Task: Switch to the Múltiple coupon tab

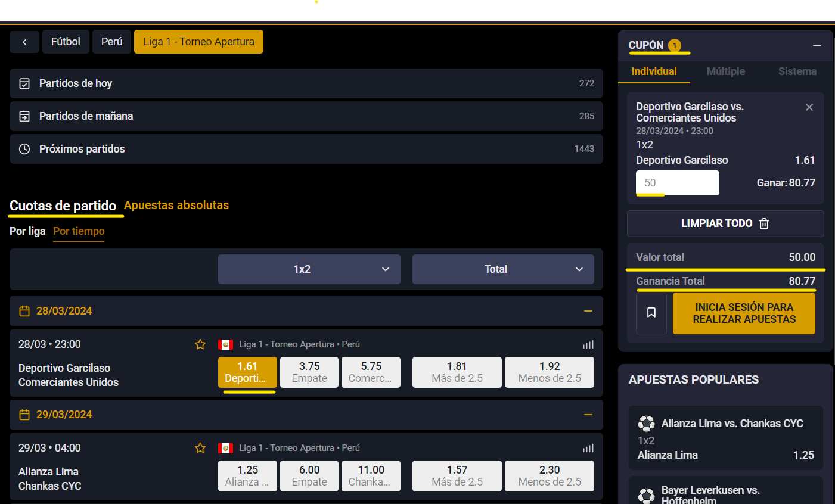Action: click(x=725, y=71)
